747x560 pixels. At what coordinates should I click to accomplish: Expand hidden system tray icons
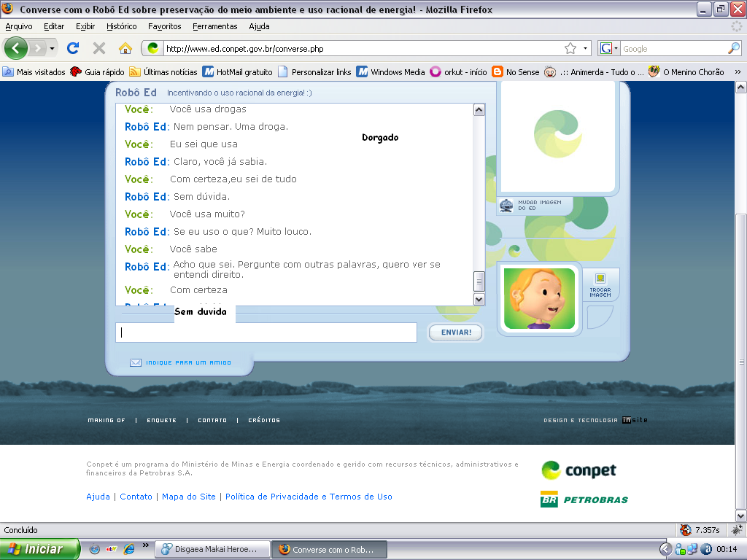tap(666, 549)
